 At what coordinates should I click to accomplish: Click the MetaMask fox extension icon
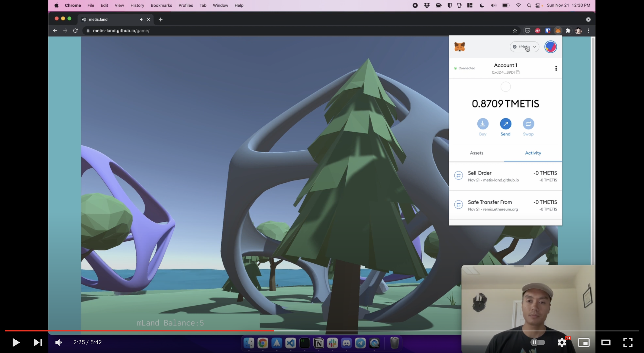click(558, 31)
